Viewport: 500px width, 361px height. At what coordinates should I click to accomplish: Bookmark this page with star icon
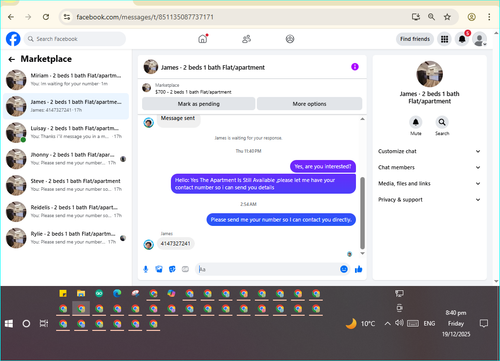447,17
